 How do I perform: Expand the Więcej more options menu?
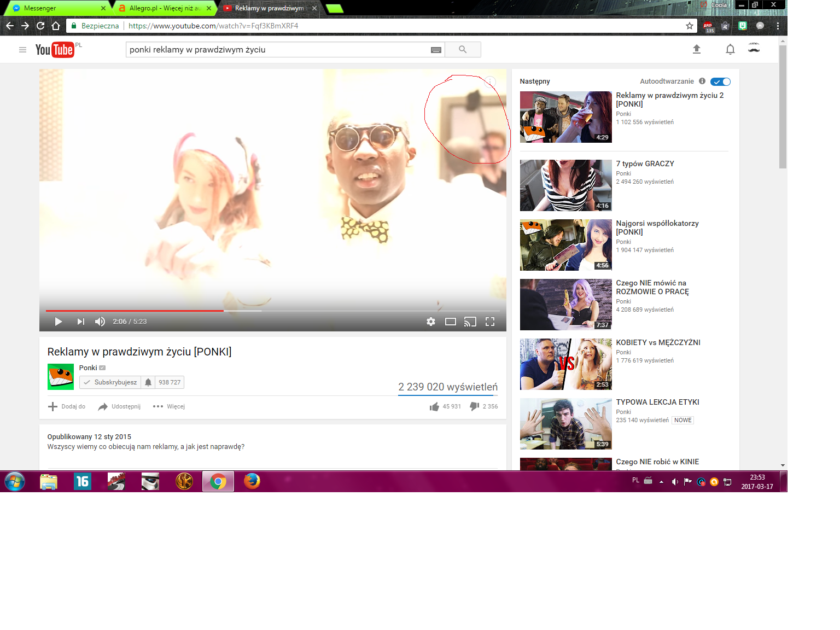(x=169, y=406)
